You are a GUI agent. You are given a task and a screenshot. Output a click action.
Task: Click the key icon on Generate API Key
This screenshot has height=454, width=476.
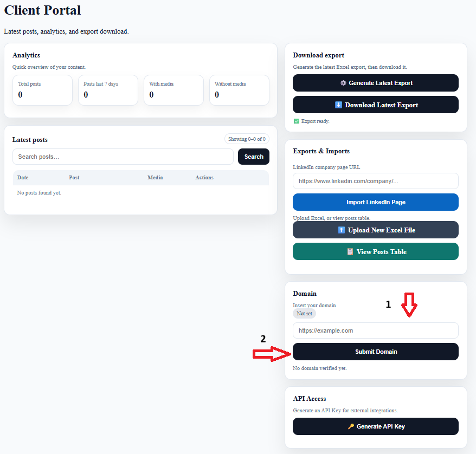(x=351, y=426)
